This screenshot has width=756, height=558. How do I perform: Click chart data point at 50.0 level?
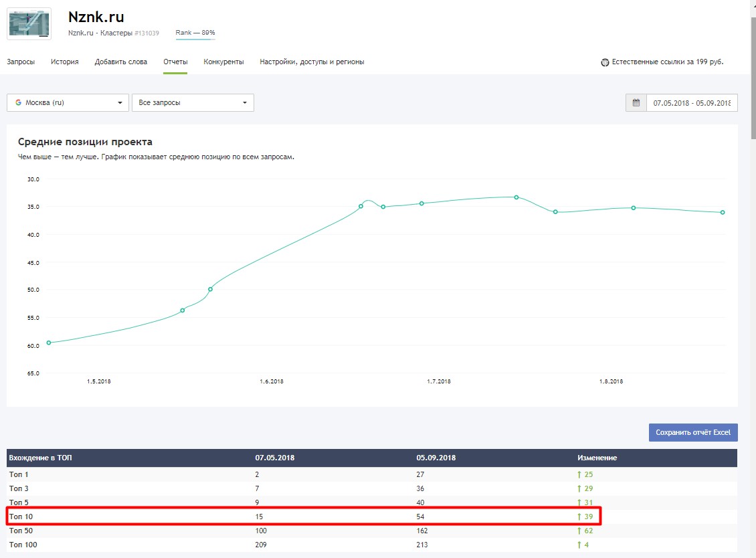210,289
